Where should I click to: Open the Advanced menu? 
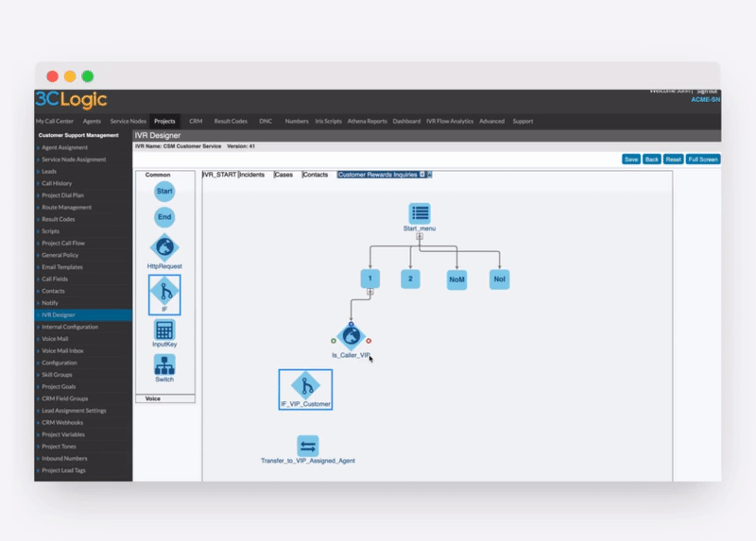[x=491, y=122]
